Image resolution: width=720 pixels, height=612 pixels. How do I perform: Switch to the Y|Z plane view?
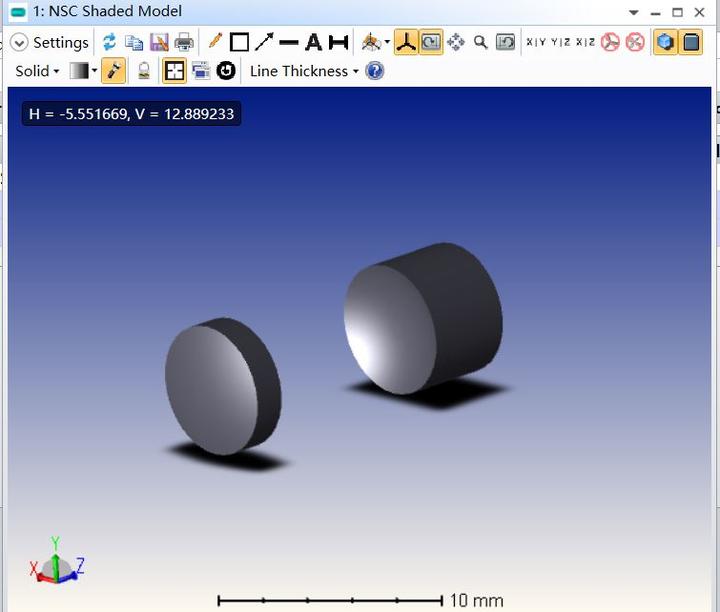pos(561,42)
